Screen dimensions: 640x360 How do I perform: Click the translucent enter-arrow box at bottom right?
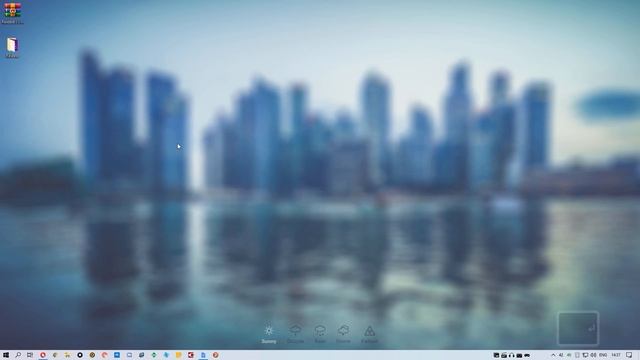click(x=578, y=328)
